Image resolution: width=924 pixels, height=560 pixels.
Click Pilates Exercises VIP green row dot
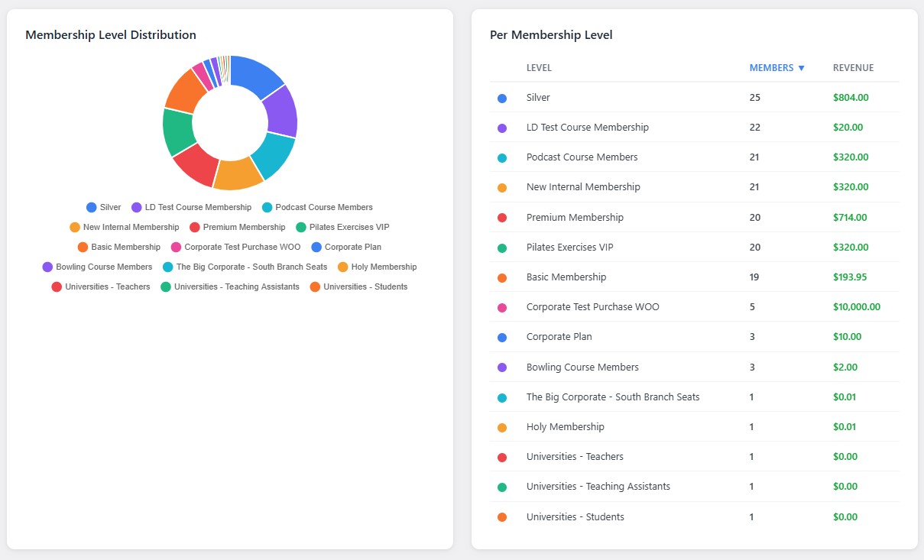coord(502,248)
